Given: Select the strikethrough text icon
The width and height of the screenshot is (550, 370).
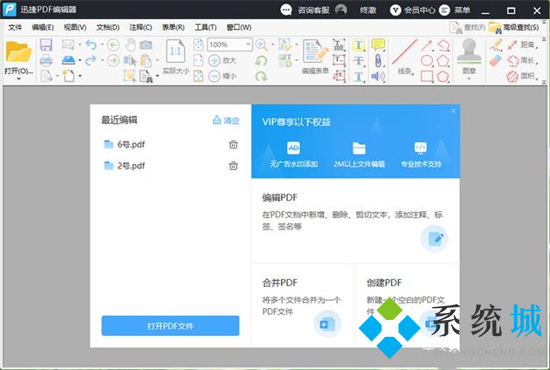Looking at the screenshot, I should pos(358,60).
